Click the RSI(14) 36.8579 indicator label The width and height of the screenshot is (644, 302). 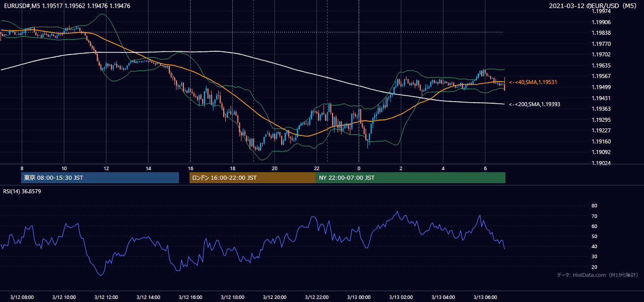22,191
